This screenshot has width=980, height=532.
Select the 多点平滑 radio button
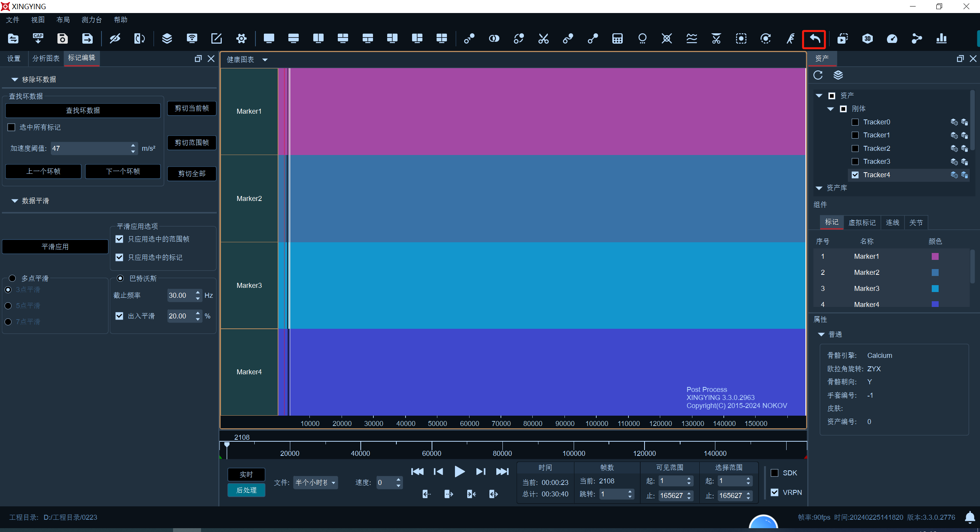tap(12, 278)
